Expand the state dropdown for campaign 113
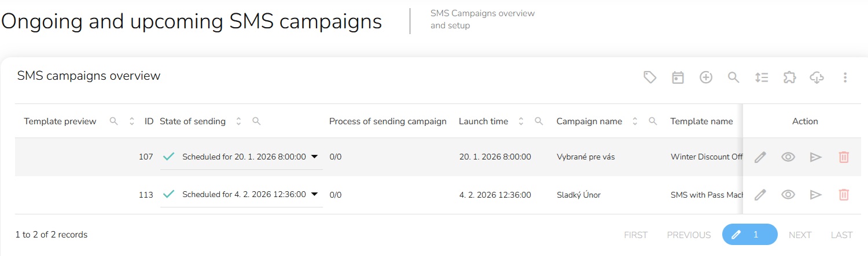 click(x=314, y=194)
